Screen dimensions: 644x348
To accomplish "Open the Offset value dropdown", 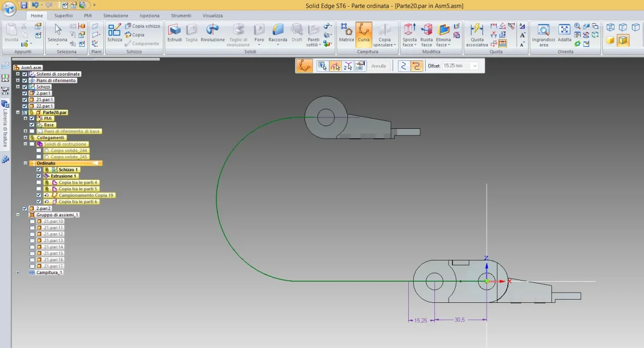I will (x=475, y=66).
